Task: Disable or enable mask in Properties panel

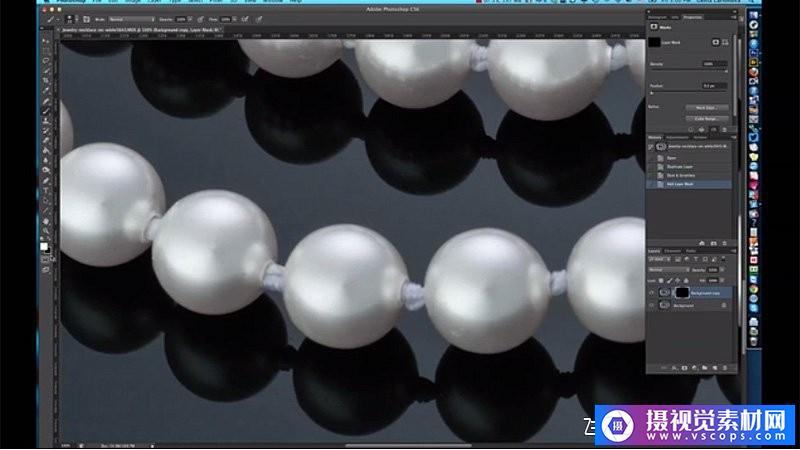Action: 714,130
